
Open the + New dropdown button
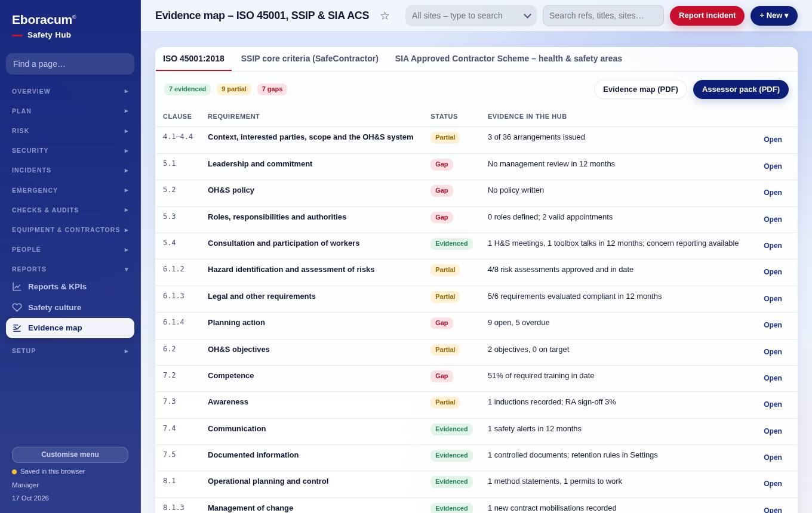click(774, 16)
